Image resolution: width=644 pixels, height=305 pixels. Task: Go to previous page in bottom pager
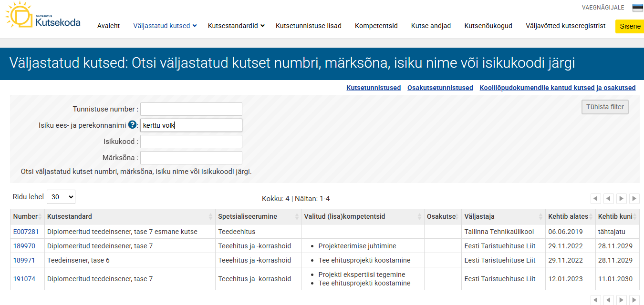pos(609,300)
